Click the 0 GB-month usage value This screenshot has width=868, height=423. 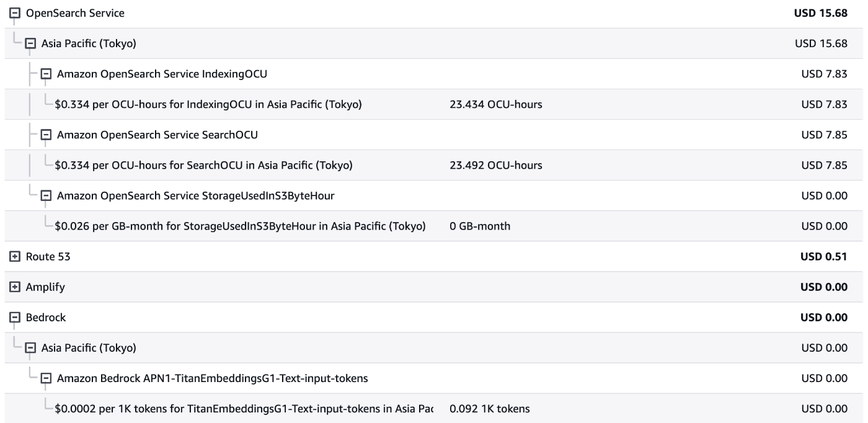480,226
